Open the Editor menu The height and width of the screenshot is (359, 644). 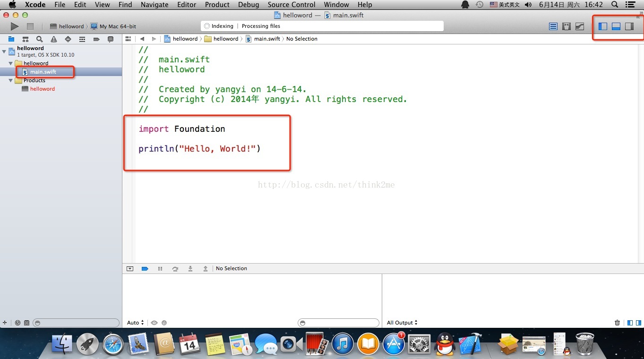coord(187,4)
